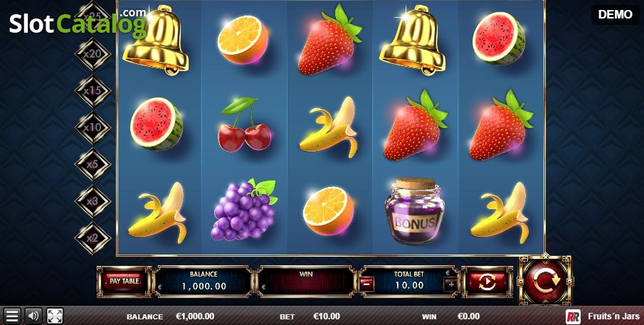Click the x15 multiplier diamond

tap(93, 91)
